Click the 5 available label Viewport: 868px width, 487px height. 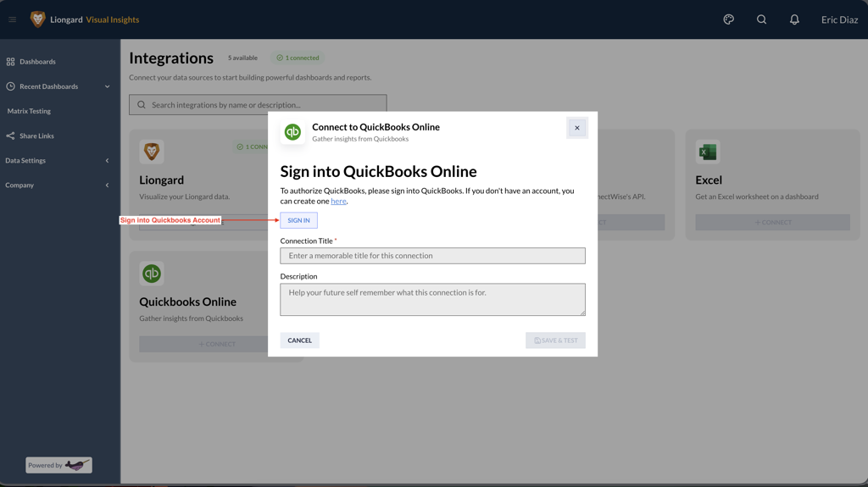pos(242,58)
